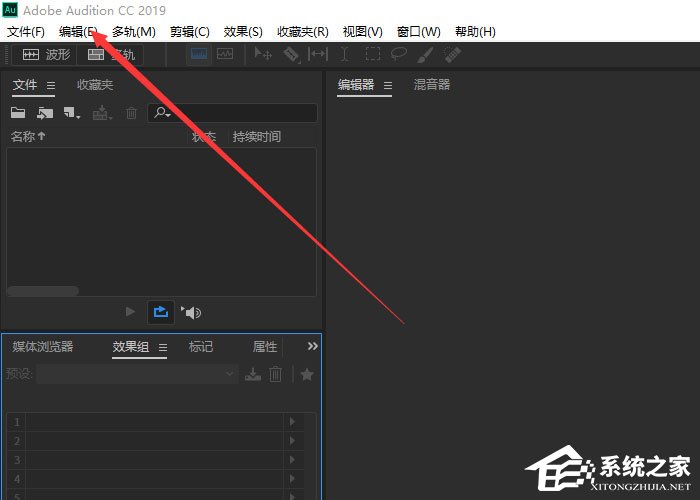Click the delete preset trash icon
The width and height of the screenshot is (700, 500).
click(275, 374)
